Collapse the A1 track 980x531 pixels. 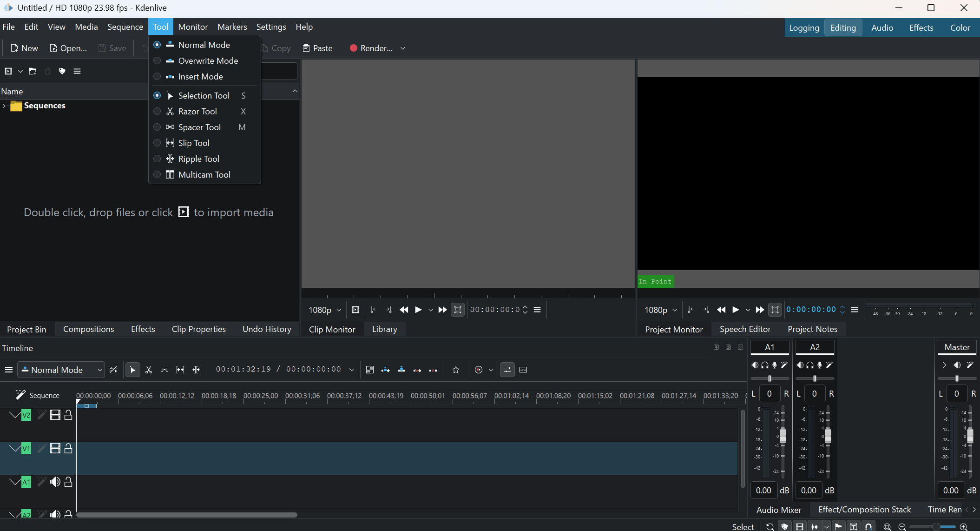coord(14,482)
